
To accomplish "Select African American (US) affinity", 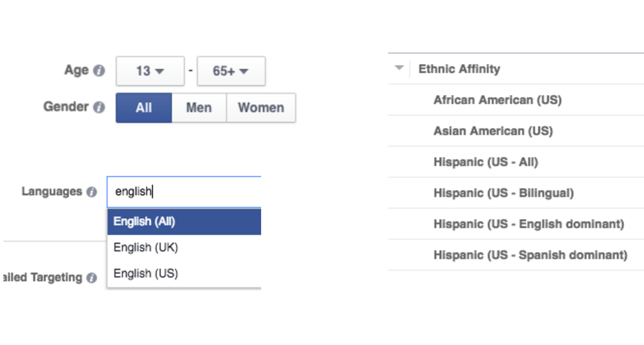I will tap(497, 100).
